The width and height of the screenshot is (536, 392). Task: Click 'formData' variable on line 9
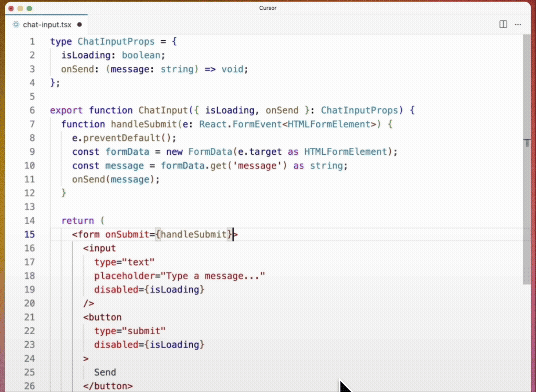pos(127,152)
